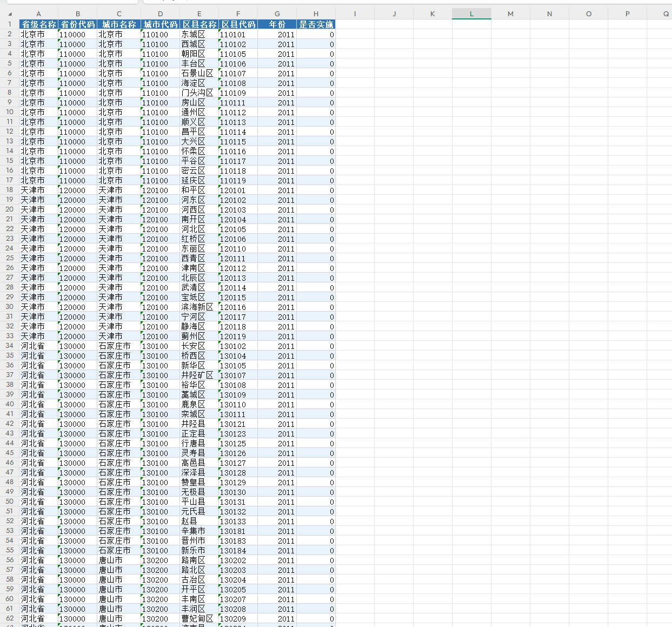The image size is (672, 627).
Task: Click header cell 城市代码
Action: point(161,24)
